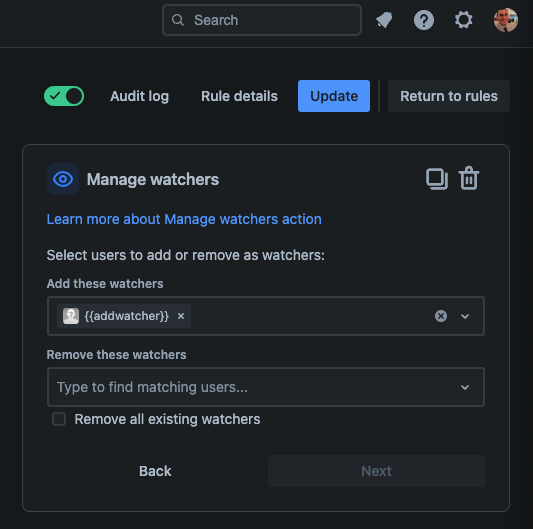This screenshot has height=529, width=533.
Task: Expand the Remove these watchers dropdown
Action: (465, 387)
